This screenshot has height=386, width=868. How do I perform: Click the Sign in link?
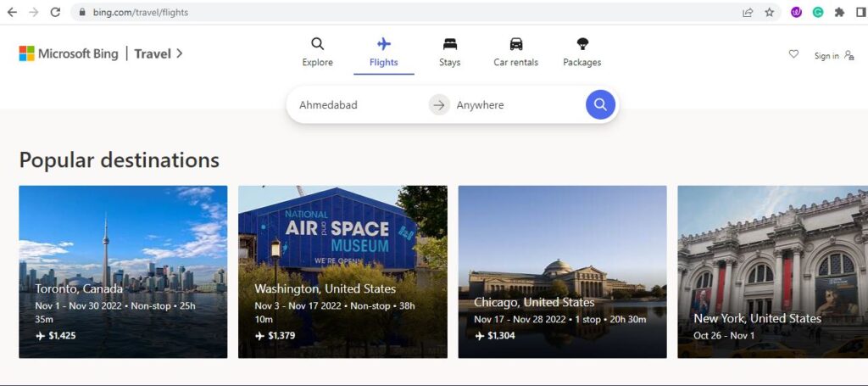[x=826, y=56]
